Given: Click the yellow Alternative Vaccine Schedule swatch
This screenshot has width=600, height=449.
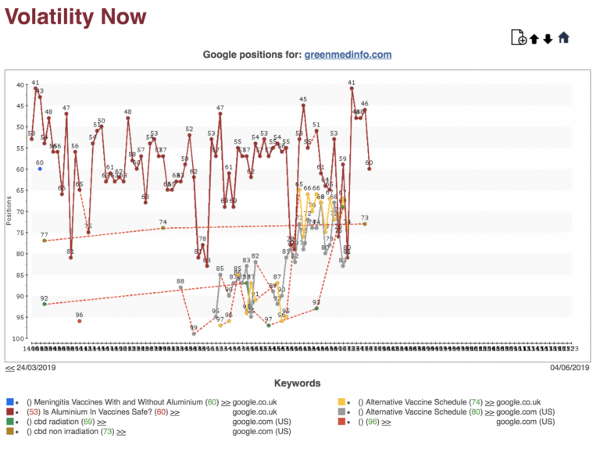Looking at the screenshot, I should (342, 402).
